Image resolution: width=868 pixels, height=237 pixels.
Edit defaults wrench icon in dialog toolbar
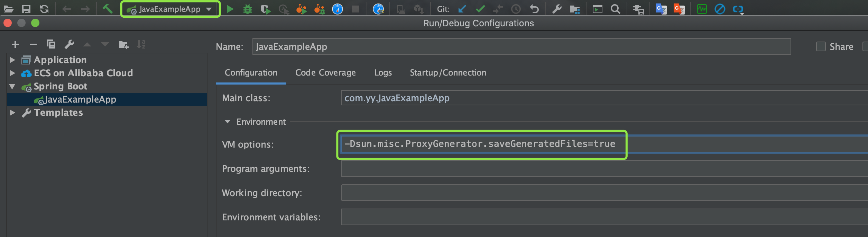[69, 44]
